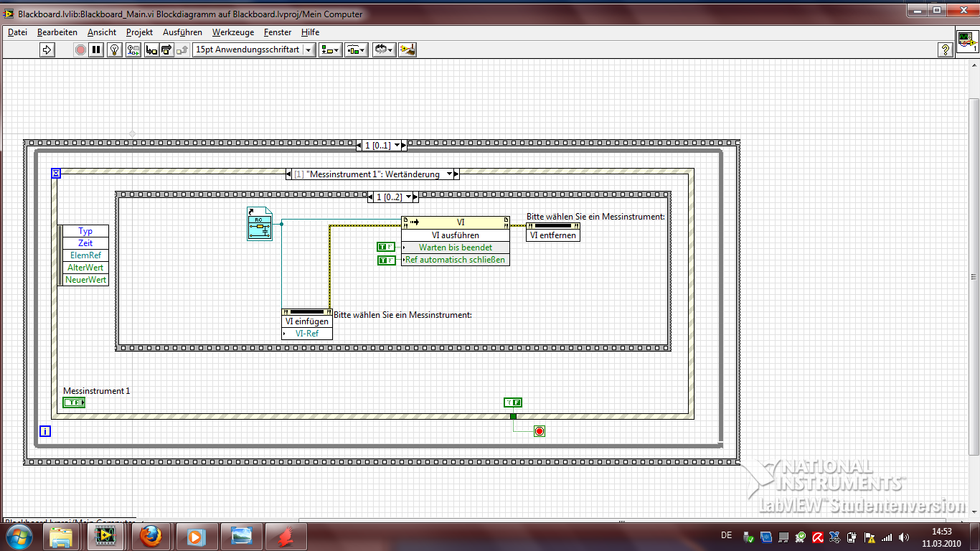Select the ElemRef event data node
980x551 pixels.
85,255
